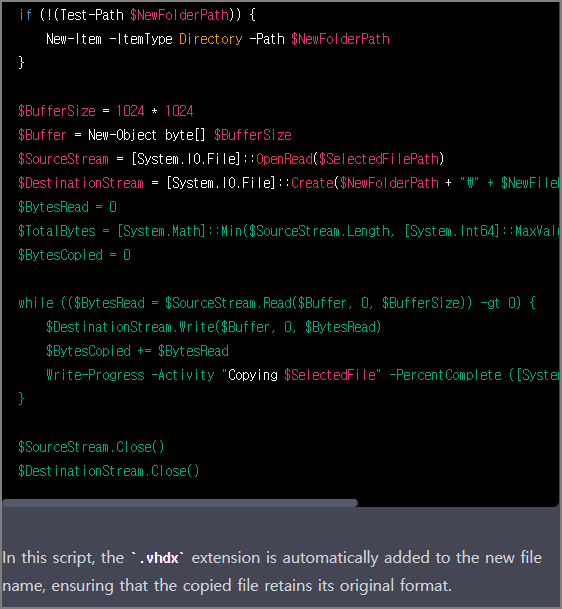
Task: Click the '$BytesCopied = 0' line
Action: click(x=74, y=255)
